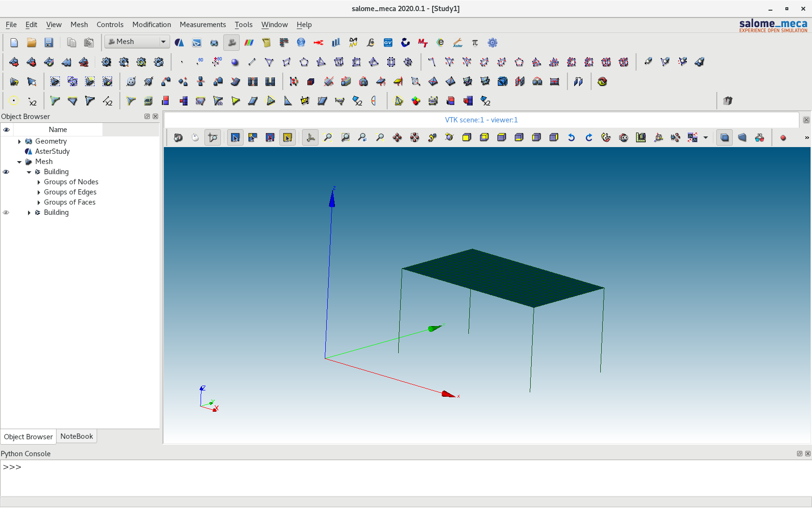Show the second Building mesh via eye icon
812x508 pixels.
(x=6, y=212)
